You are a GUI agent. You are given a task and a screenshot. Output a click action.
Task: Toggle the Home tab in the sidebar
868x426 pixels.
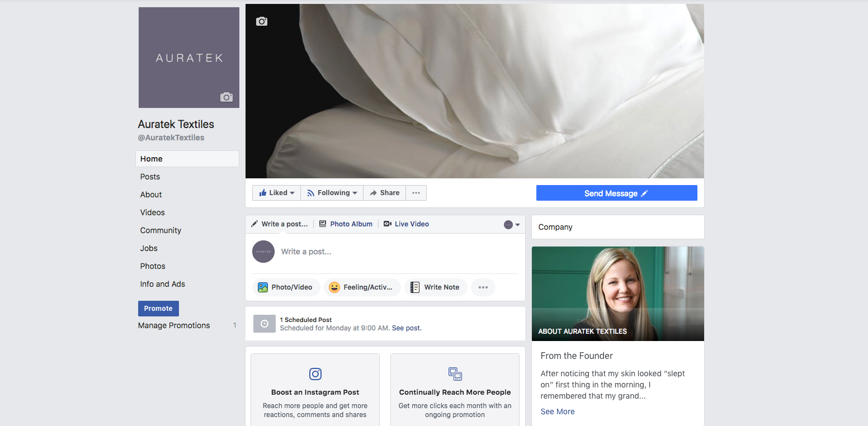pyautogui.click(x=151, y=158)
